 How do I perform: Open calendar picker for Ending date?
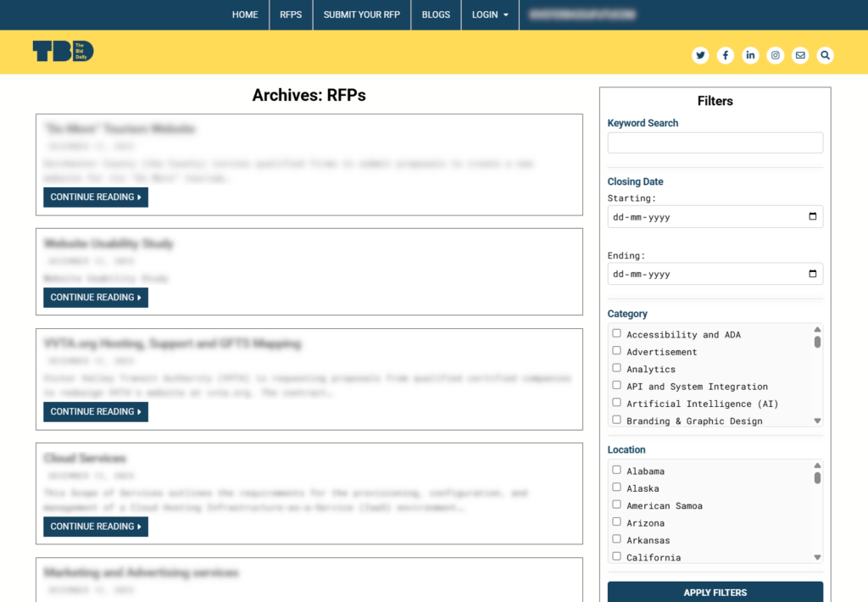tap(812, 274)
